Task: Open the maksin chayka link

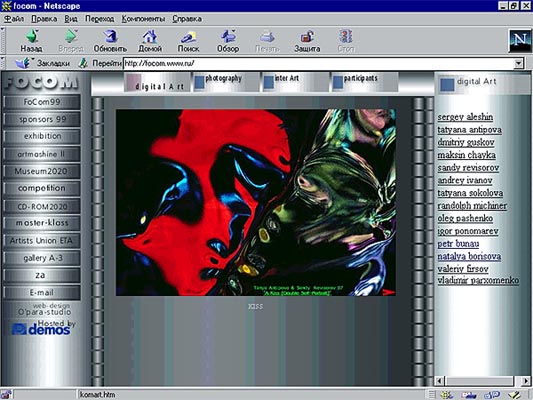Action: pyautogui.click(x=466, y=155)
